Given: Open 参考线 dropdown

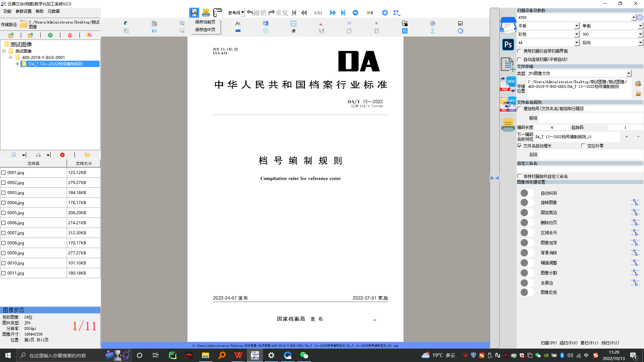Looking at the screenshot, I should coord(243,13).
